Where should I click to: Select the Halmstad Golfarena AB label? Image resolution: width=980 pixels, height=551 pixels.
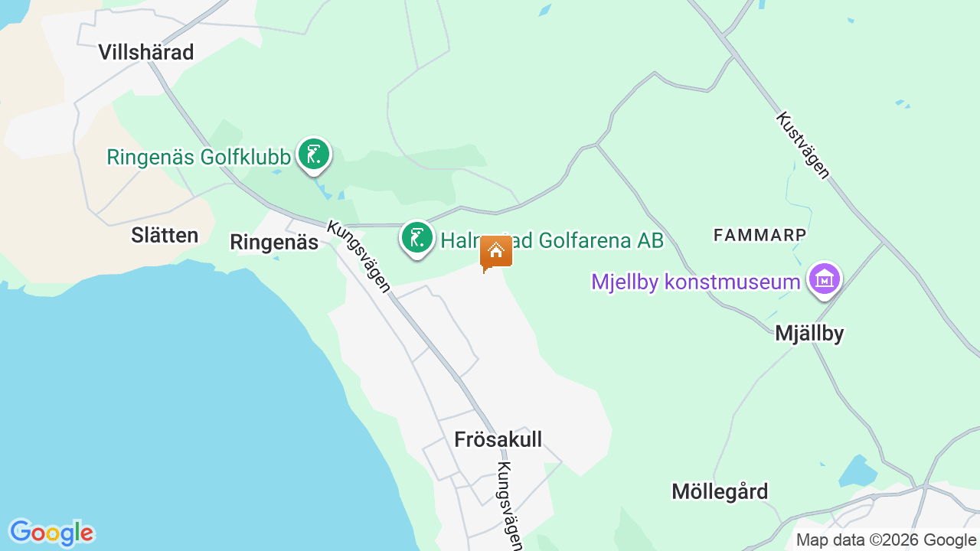click(x=552, y=240)
